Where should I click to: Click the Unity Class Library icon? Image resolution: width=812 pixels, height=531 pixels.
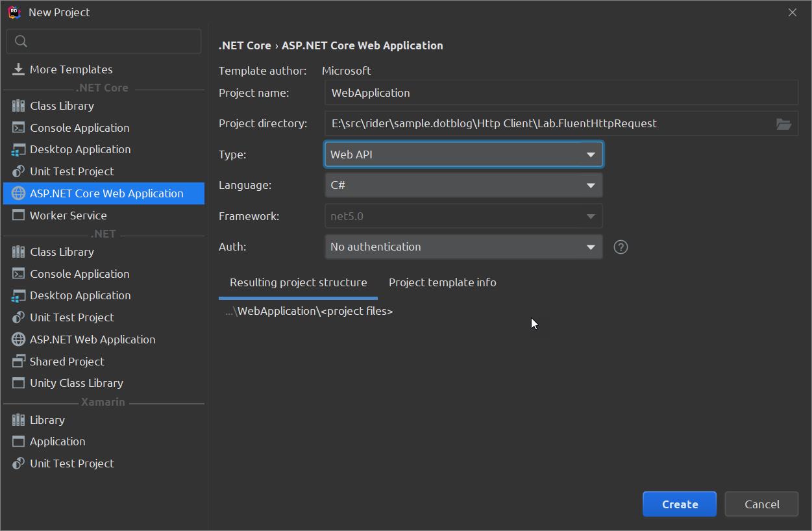(18, 383)
